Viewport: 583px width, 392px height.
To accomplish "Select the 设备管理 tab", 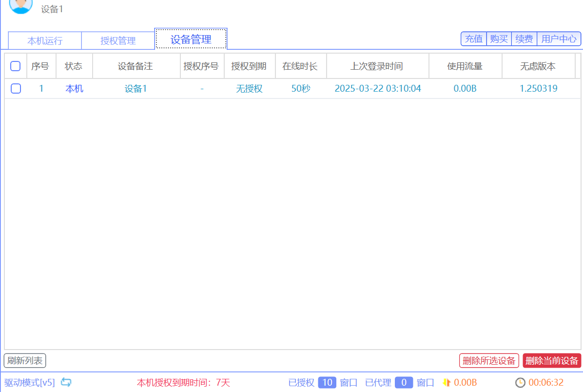I will [191, 39].
